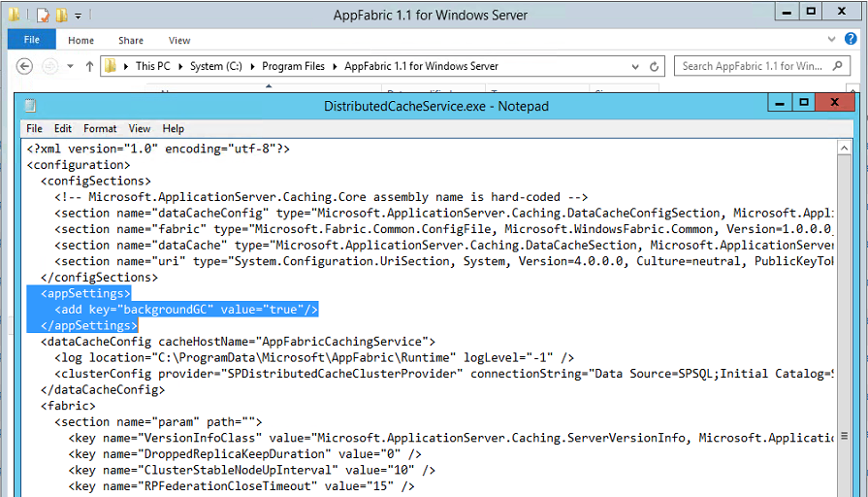
Task: Open the Notepad Edit menu
Action: coord(62,128)
